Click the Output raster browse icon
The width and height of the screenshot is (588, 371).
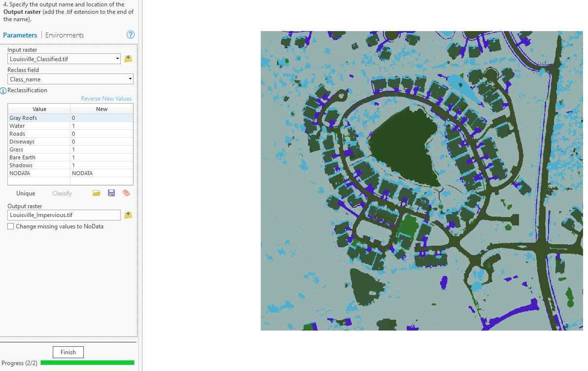pos(128,215)
